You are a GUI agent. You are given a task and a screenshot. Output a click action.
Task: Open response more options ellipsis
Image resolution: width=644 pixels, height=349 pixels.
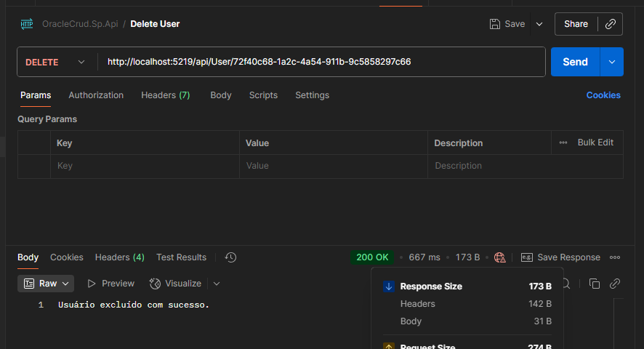[x=615, y=257]
